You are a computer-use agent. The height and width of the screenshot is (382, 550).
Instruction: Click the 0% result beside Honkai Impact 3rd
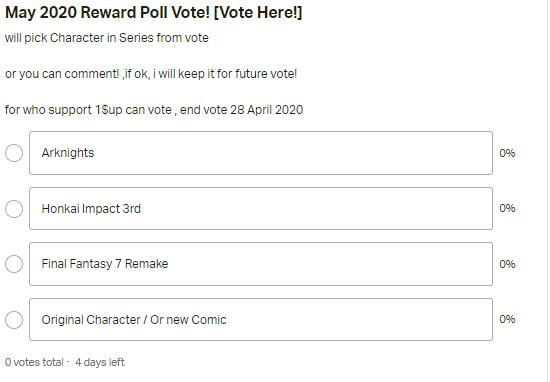pos(507,208)
